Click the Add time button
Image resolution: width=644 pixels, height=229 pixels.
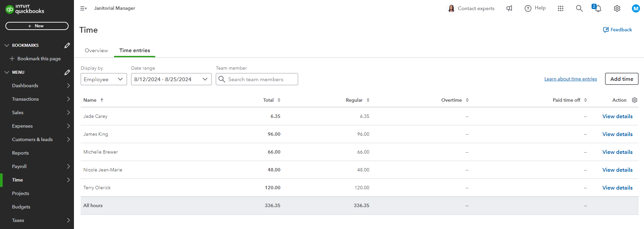point(621,79)
